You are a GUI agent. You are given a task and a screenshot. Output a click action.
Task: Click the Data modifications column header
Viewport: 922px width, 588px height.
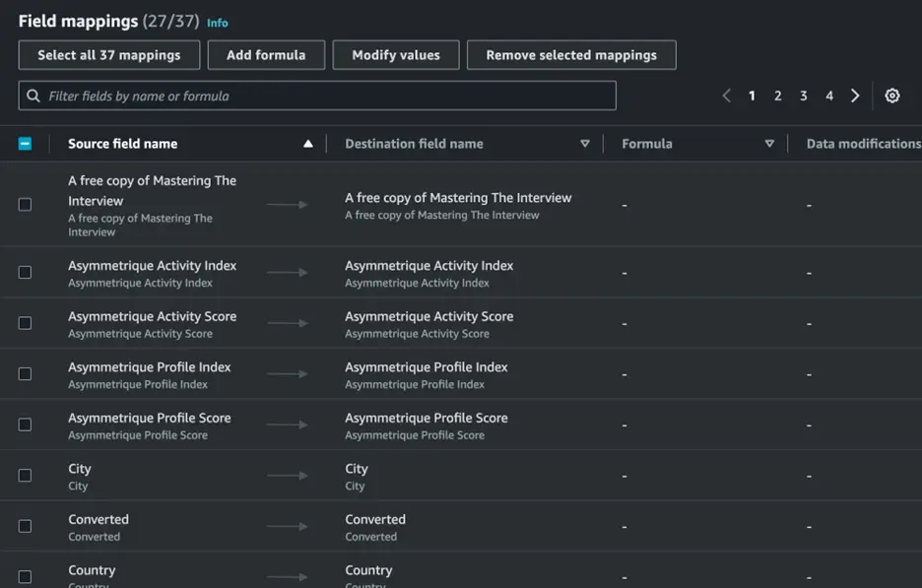(863, 144)
